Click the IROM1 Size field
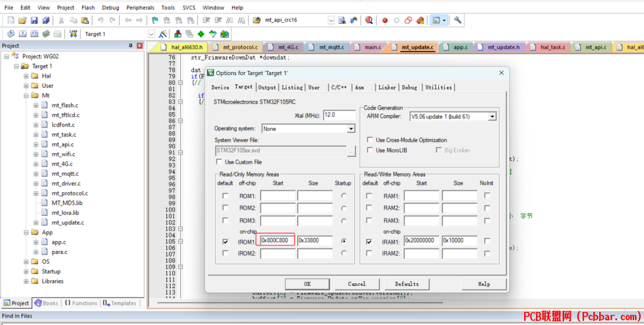644x325 pixels. click(x=315, y=240)
